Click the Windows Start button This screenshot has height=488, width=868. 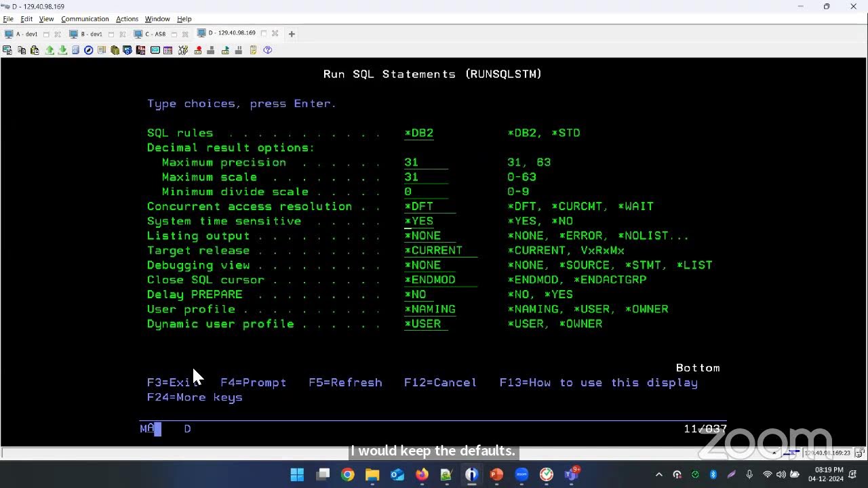[x=297, y=474]
